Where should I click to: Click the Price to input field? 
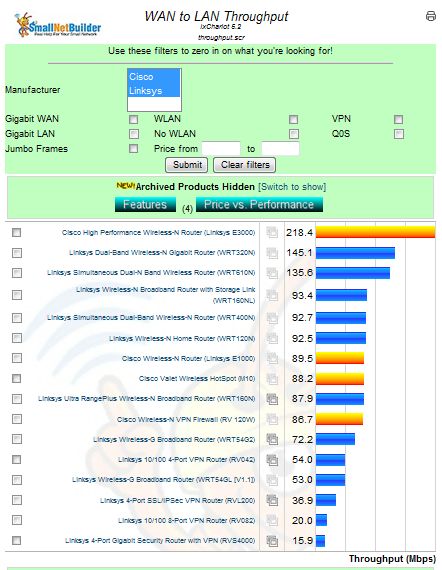[x=280, y=149]
